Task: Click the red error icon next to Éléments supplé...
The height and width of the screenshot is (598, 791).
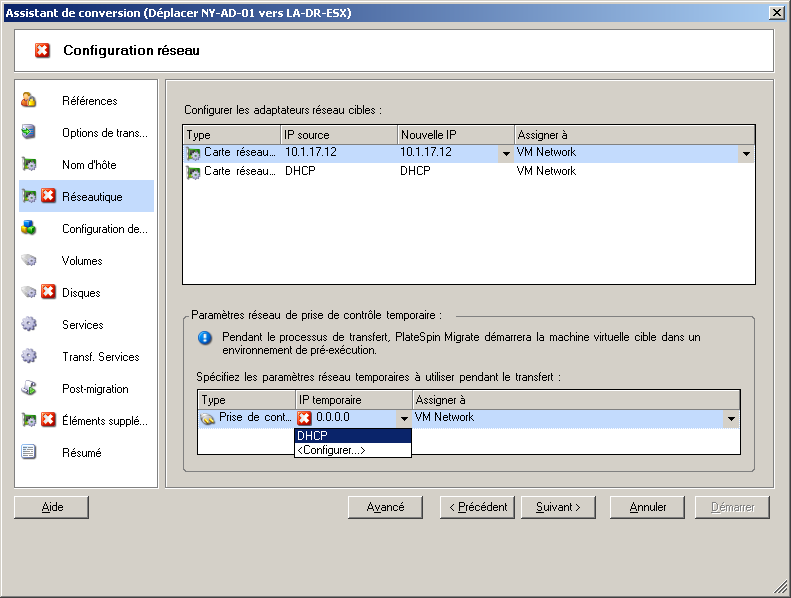Action: pyautogui.click(x=48, y=420)
